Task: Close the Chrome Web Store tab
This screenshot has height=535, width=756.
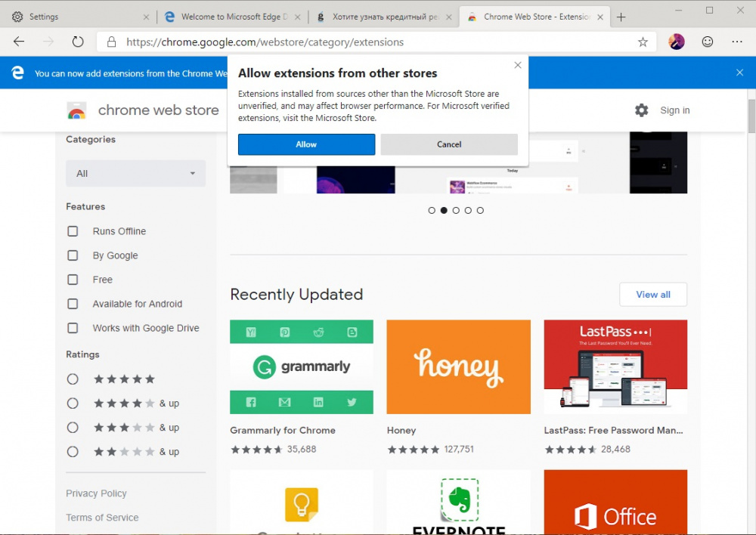Action: (600, 17)
